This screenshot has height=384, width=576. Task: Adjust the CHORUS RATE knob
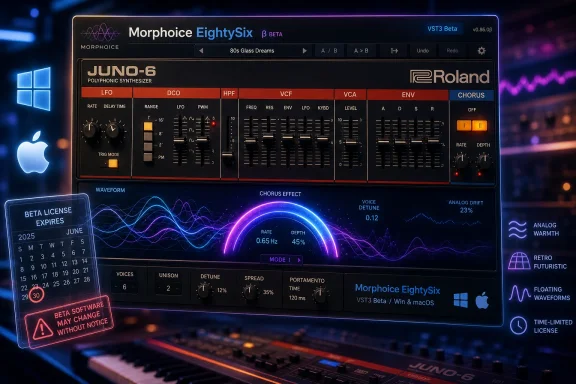tap(461, 160)
